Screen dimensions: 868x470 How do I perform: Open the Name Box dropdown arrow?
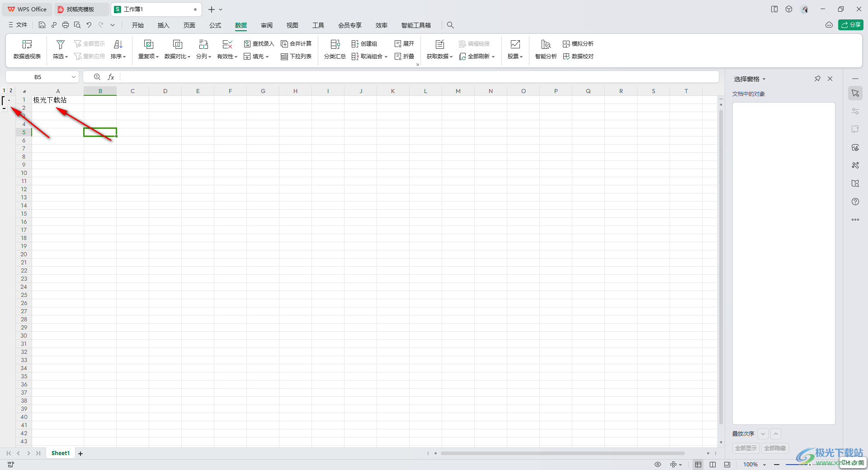point(74,77)
